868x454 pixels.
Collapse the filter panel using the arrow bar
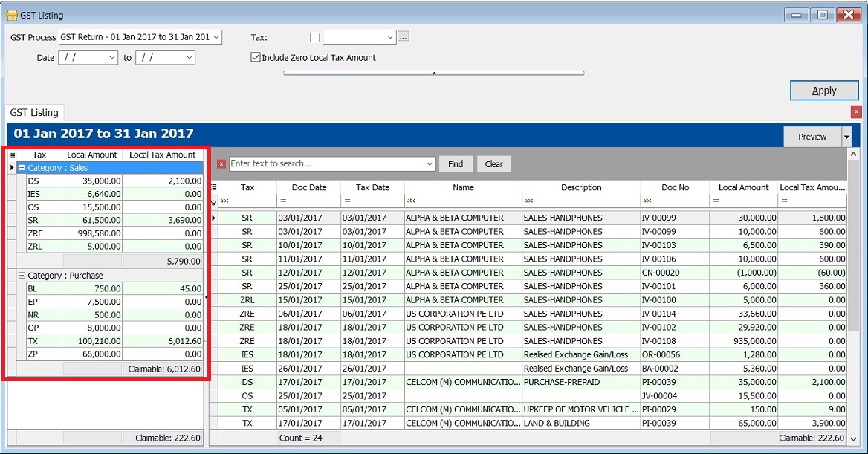point(433,73)
